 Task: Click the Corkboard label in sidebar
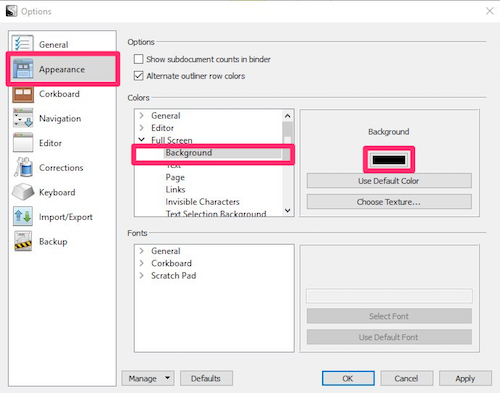(59, 94)
